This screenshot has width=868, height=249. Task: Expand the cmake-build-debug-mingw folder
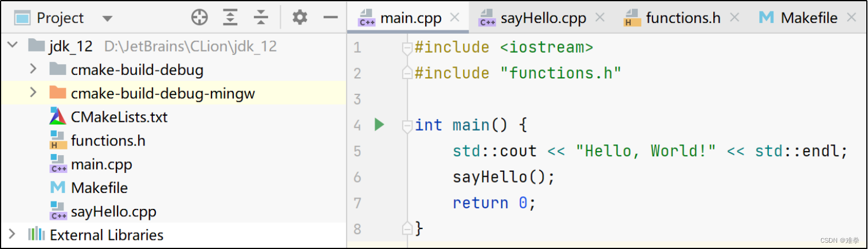click(x=33, y=92)
